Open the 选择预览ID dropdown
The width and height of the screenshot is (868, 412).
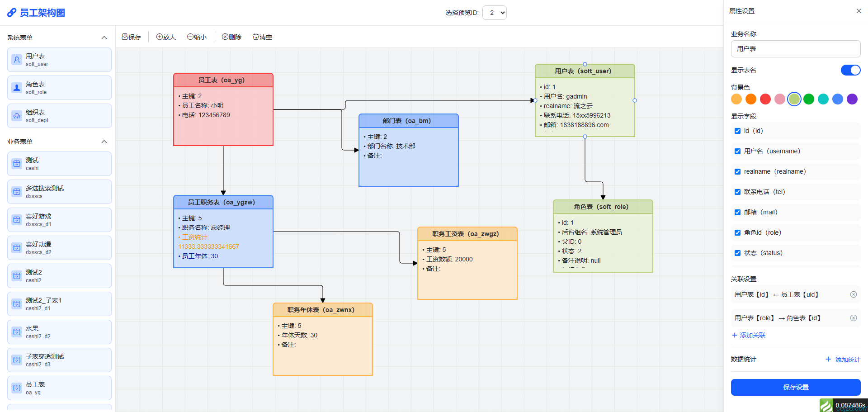[494, 13]
